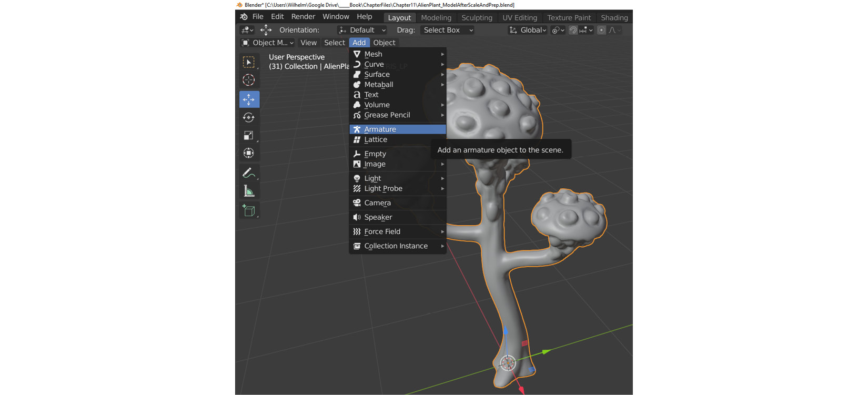Choose Camera from the Add menu
This screenshot has height=395, width=868.
point(398,202)
